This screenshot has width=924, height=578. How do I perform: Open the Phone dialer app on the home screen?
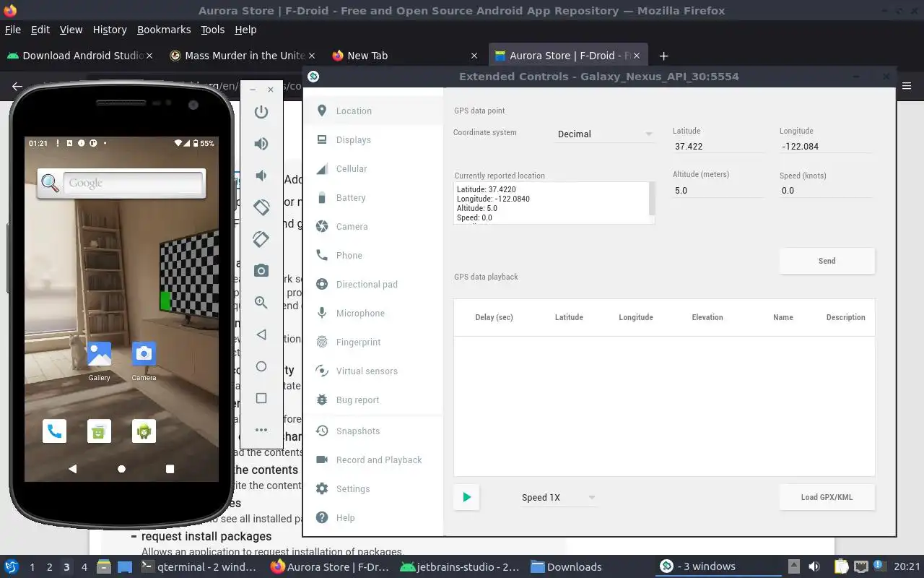pyautogui.click(x=54, y=431)
